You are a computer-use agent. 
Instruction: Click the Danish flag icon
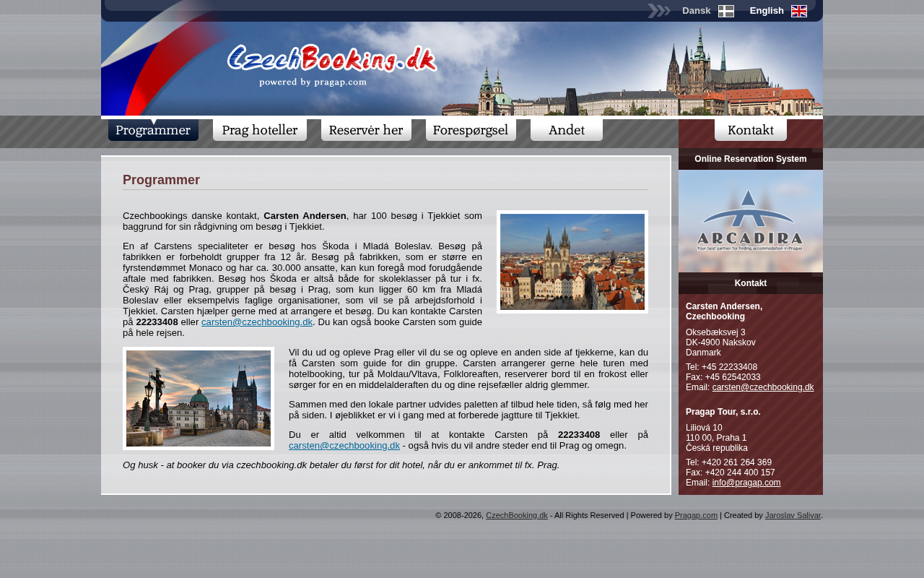726,11
